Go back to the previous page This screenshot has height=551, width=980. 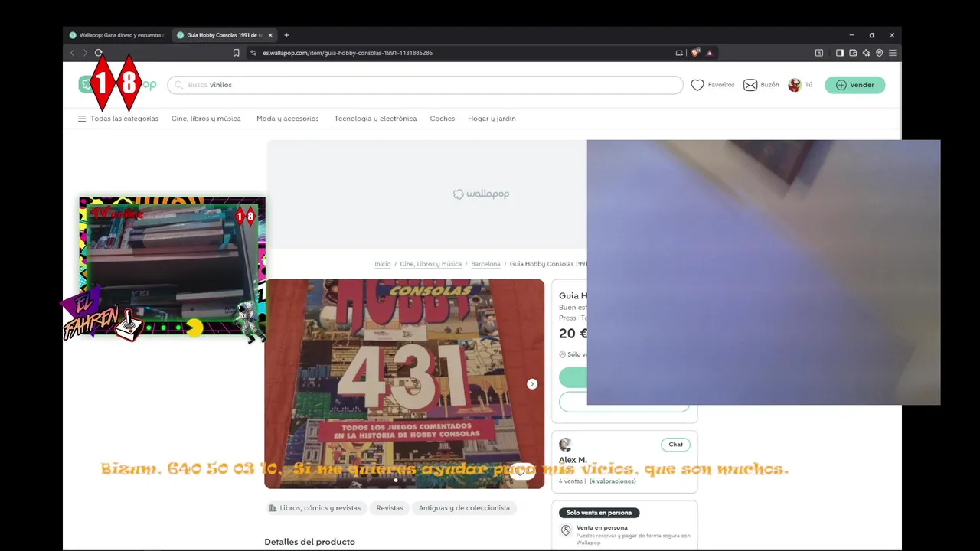pyautogui.click(x=73, y=53)
